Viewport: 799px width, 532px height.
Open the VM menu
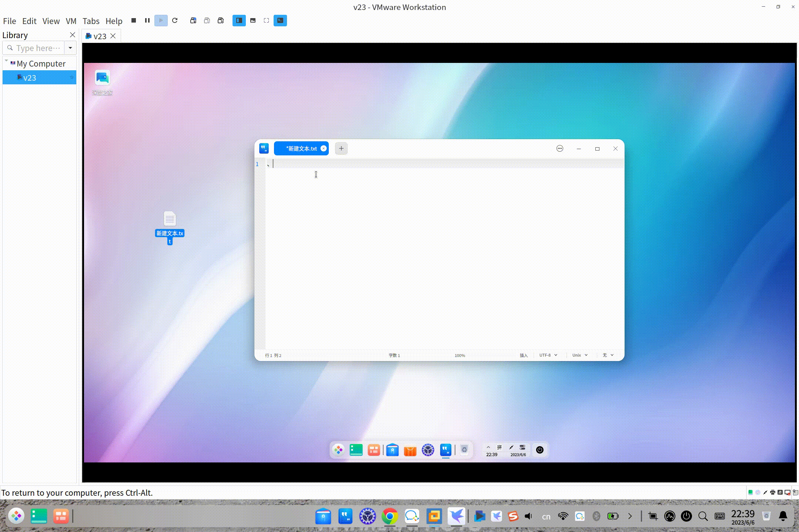71,21
